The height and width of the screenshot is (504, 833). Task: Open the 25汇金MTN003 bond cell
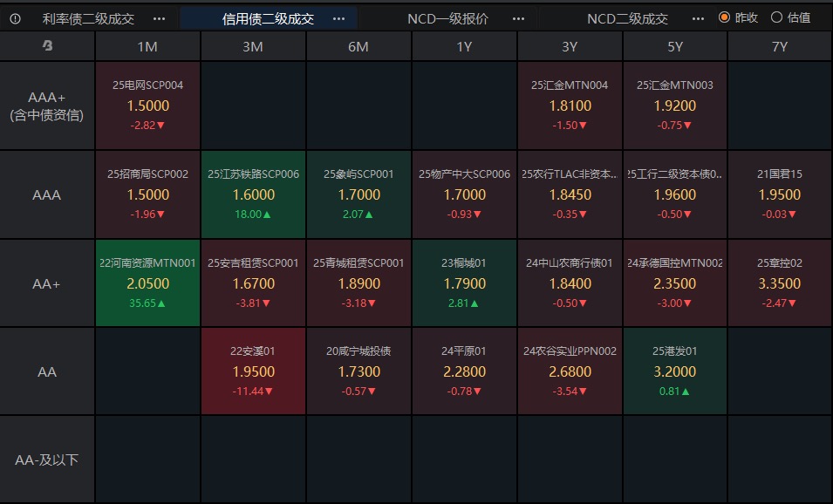[x=675, y=106]
